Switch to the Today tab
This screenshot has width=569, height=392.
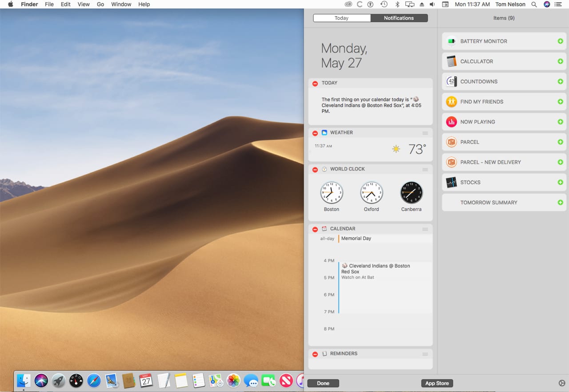point(341,18)
